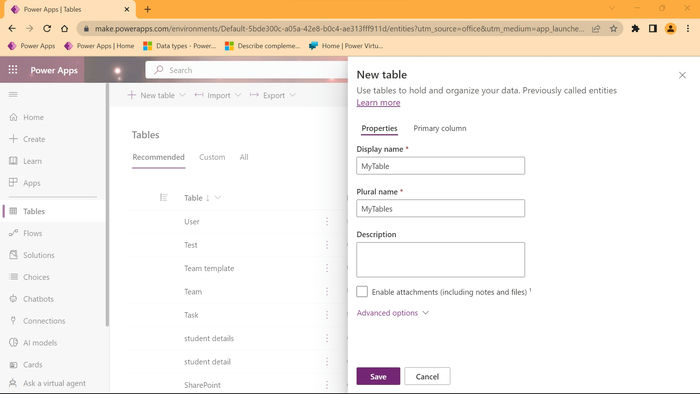Click the Description text area

[x=441, y=260]
